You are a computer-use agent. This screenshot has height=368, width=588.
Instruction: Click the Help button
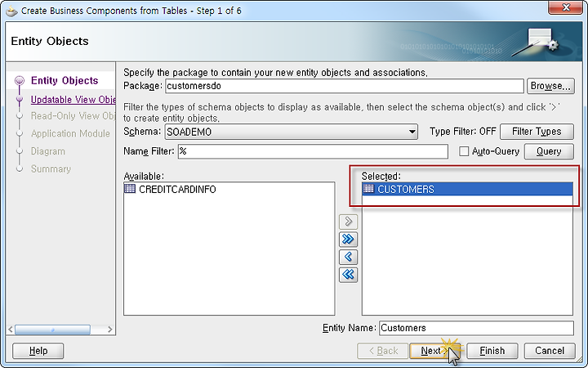click(x=38, y=351)
